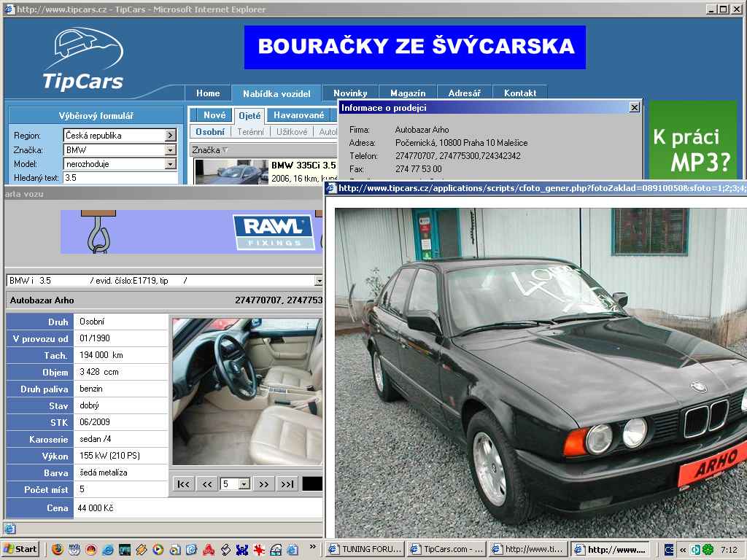The height and width of the screenshot is (560, 747).
Task: Click the engine volume value 3 428 ccm
Action: (99, 372)
